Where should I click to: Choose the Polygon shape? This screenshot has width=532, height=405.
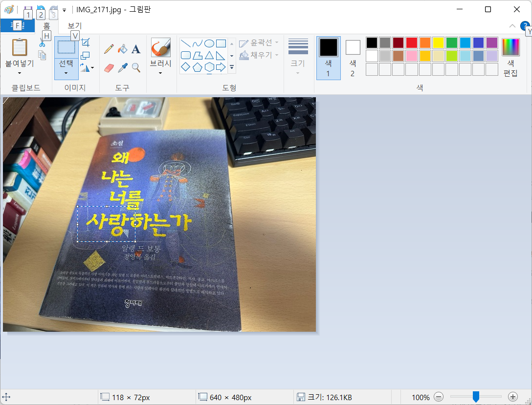[x=198, y=55]
